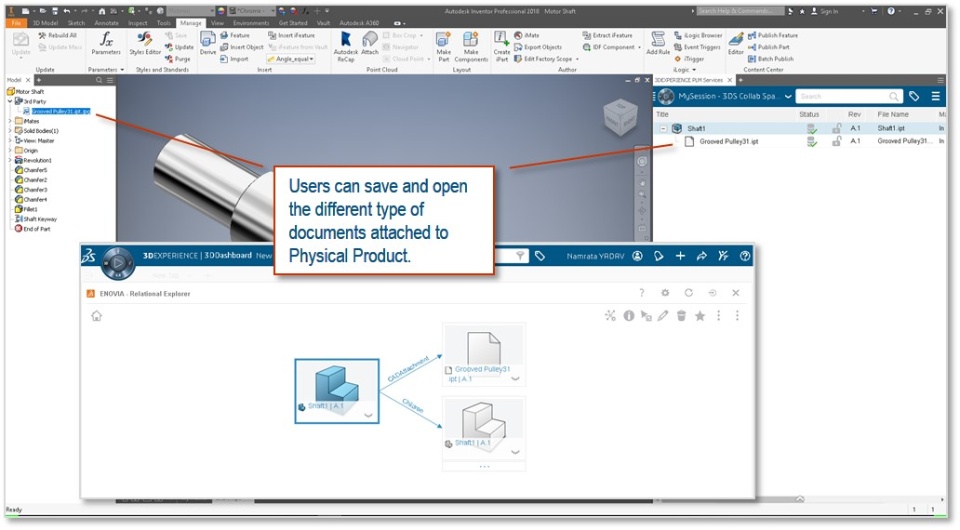Click the info icon in the Relational Explorer
This screenshot has height=530, width=960.
[x=629, y=316]
